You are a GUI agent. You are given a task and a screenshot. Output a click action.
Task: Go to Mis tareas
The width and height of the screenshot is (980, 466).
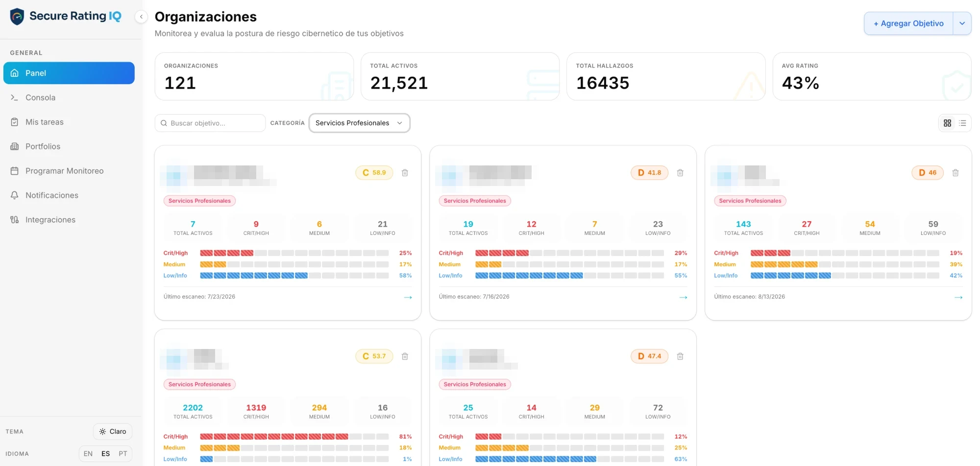point(69,122)
